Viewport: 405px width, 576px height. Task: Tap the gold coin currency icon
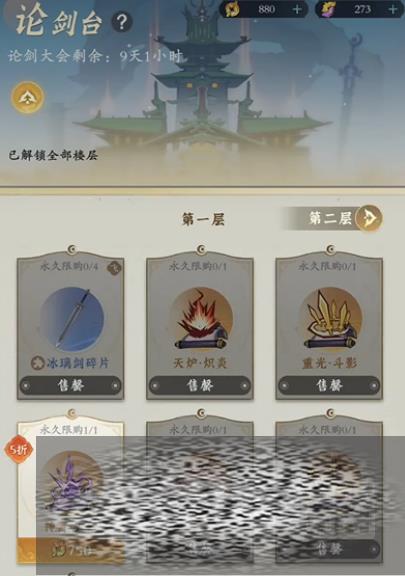[x=233, y=9]
